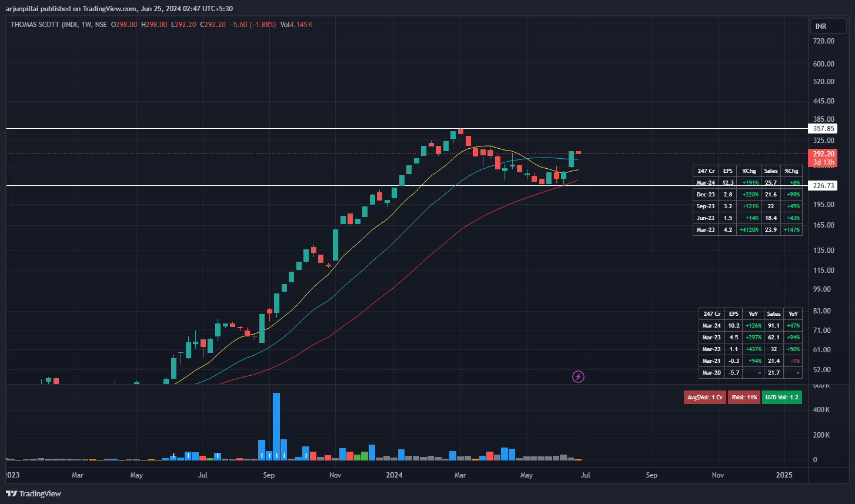Click +191% EPS change cell
Image resolution: width=855 pixels, height=504 pixels.
pyautogui.click(x=749, y=182)
